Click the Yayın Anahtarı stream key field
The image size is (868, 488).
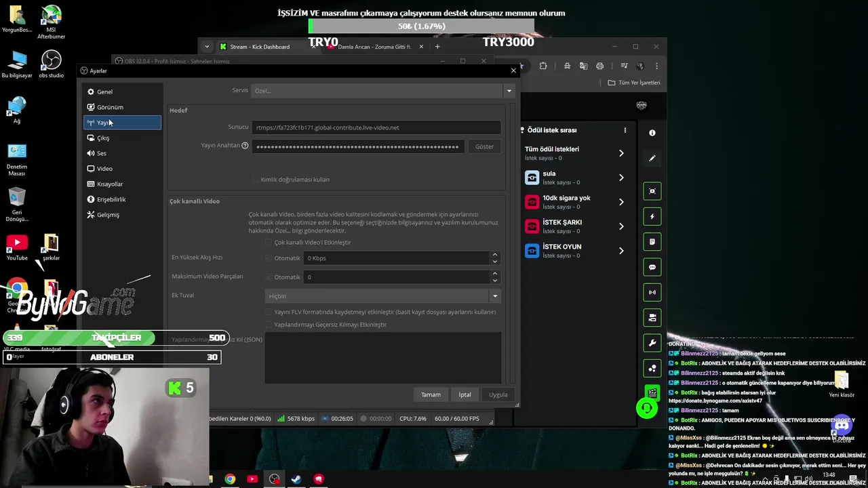pos(358,146)
